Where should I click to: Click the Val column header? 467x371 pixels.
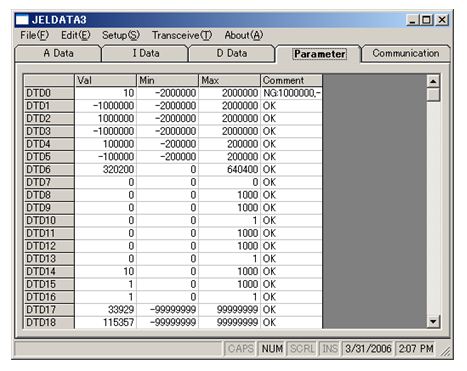[106, 80]
